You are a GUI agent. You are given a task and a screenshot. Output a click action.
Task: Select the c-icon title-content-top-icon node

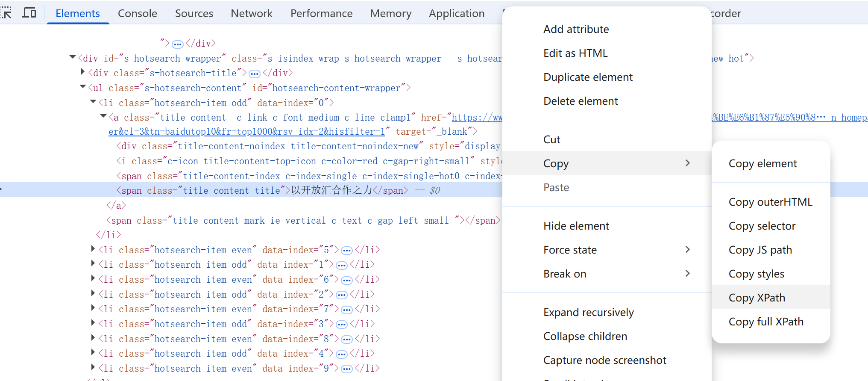coord(309,161)
